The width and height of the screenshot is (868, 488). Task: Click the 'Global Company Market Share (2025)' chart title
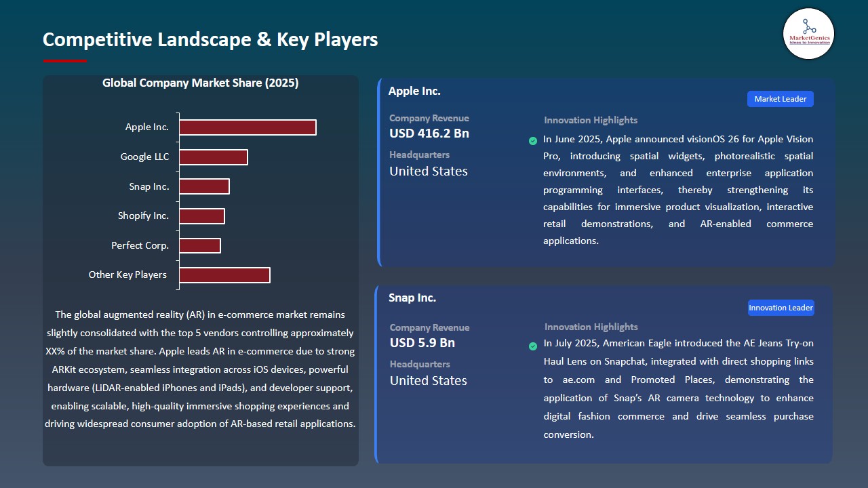tap(201, 83)
